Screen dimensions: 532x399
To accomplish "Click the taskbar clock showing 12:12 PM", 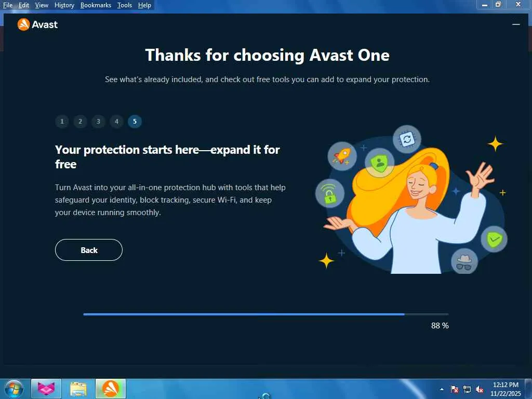I will [x=506, y=389].
